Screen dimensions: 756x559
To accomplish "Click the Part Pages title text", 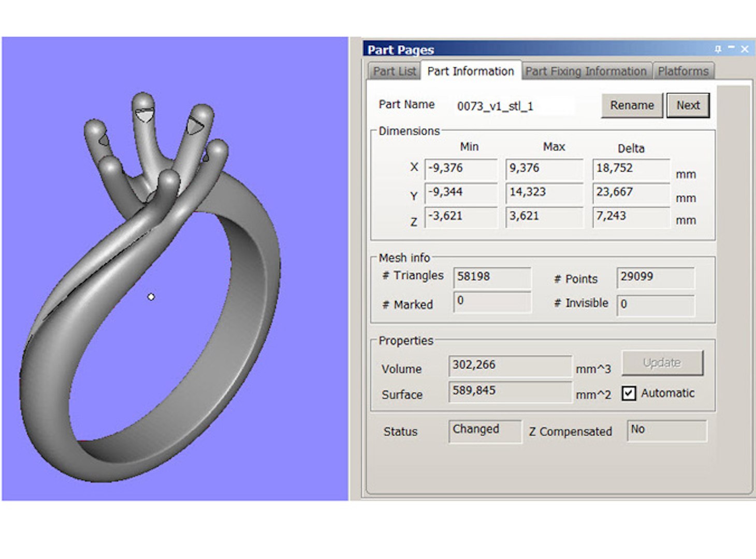I will (401, 50).
